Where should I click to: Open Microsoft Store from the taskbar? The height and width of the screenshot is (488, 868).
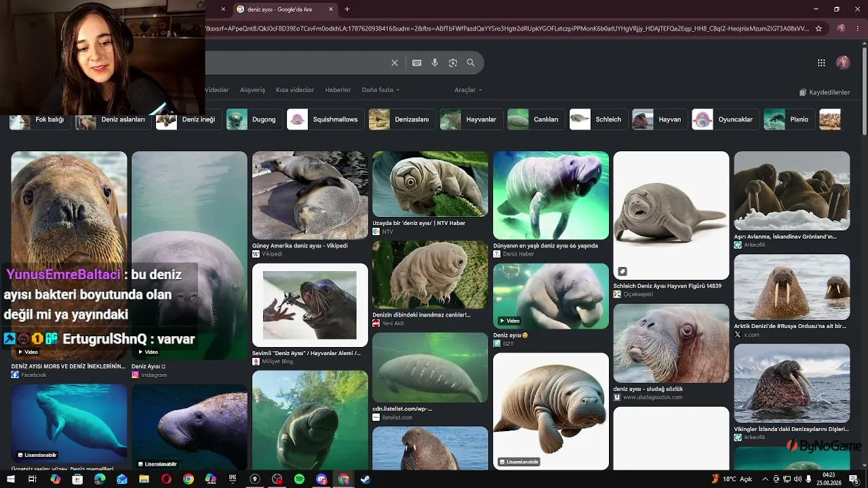coord(77,479)
